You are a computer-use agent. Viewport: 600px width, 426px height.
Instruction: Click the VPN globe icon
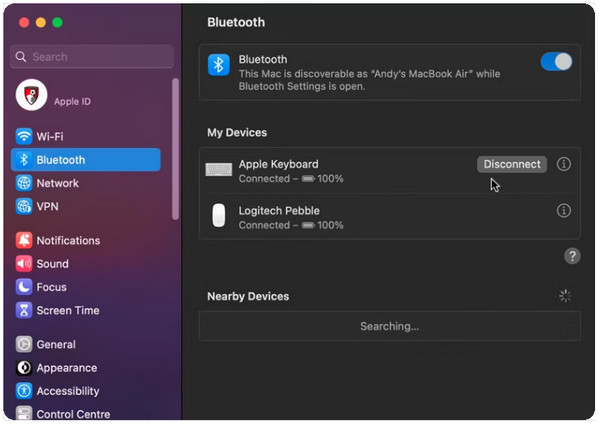[24, 206]
